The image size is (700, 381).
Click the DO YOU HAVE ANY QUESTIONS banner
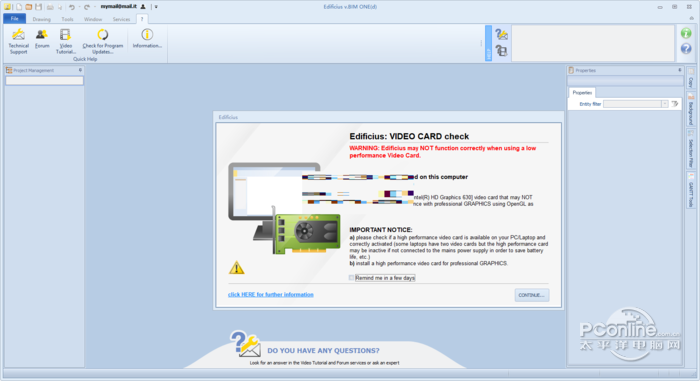pos(323,351)
